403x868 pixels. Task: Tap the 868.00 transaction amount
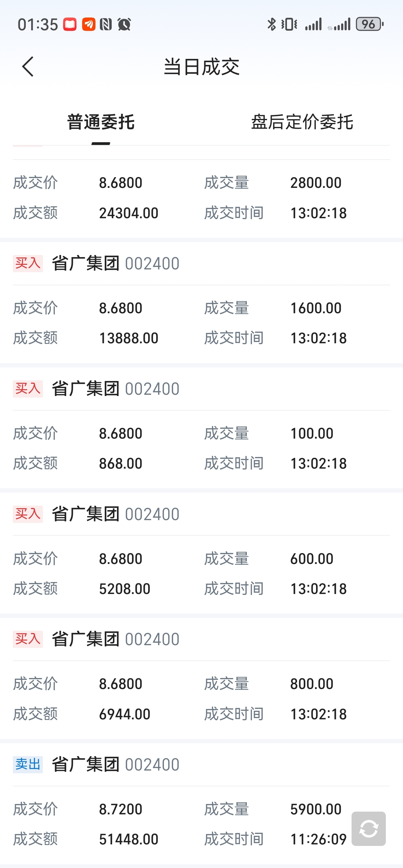[121, 463]
